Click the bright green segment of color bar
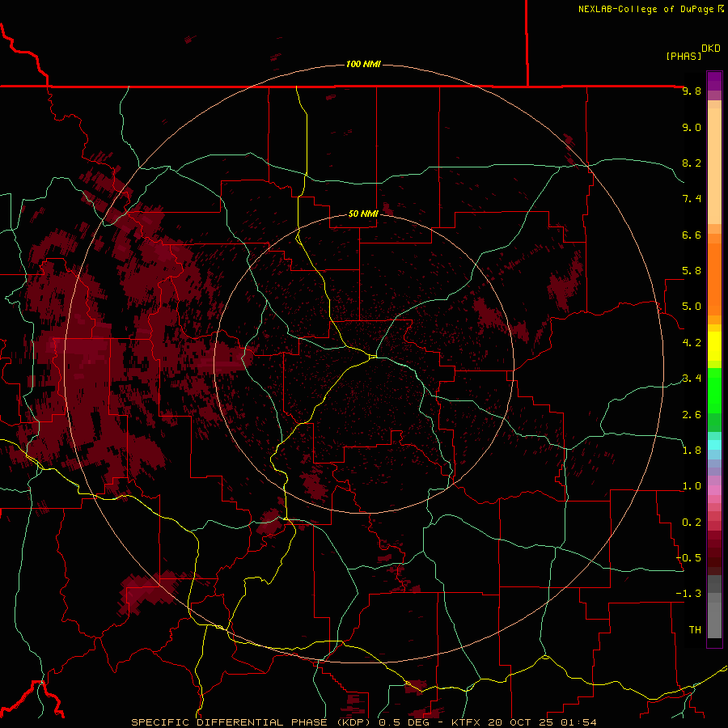The width and height of the screenshot is (728, 728). [x=714, y=390]
